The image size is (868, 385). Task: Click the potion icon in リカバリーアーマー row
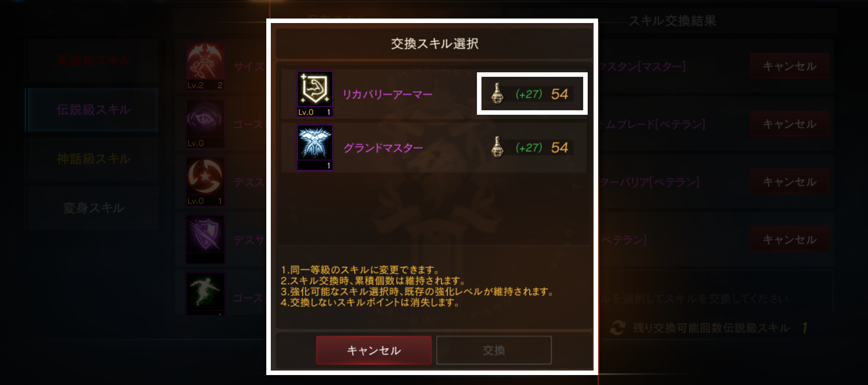497,94
